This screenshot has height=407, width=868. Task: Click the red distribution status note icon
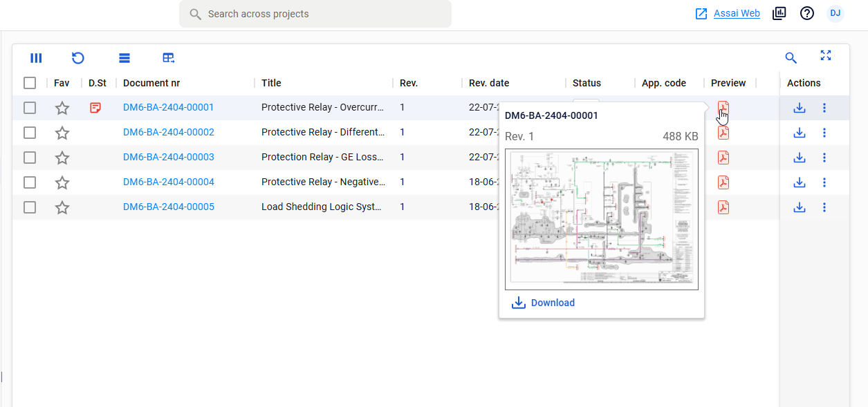pos(96,108)
